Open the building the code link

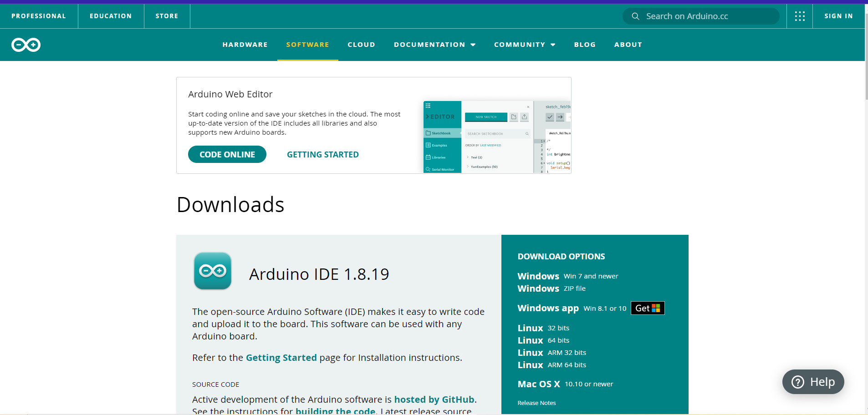335,411
